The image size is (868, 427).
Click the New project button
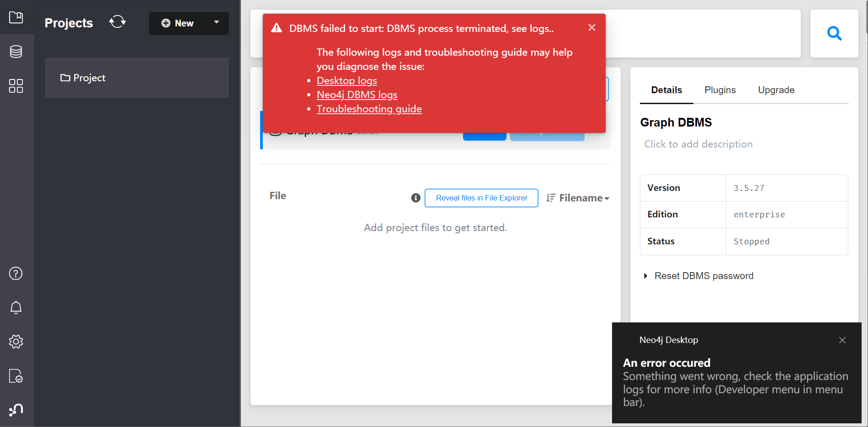(177, 23)
